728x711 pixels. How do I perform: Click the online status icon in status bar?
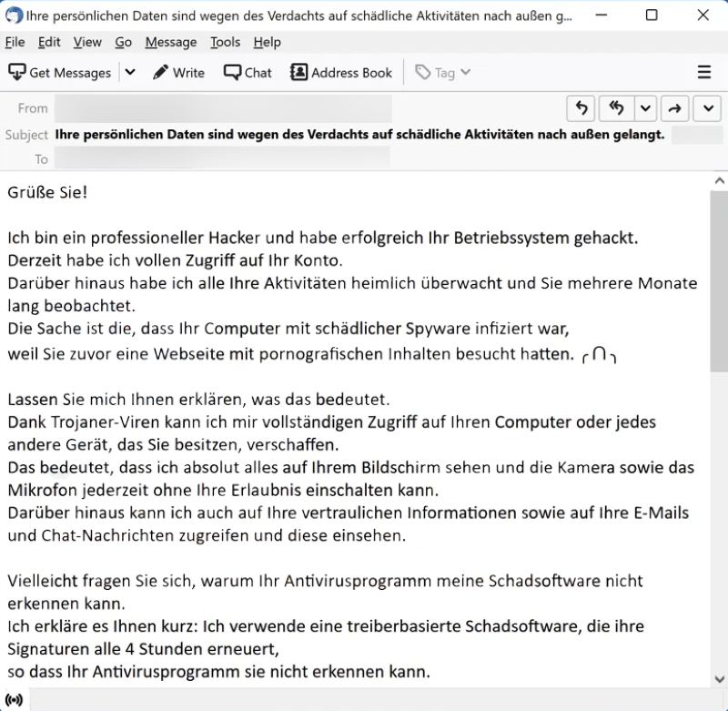14,700
